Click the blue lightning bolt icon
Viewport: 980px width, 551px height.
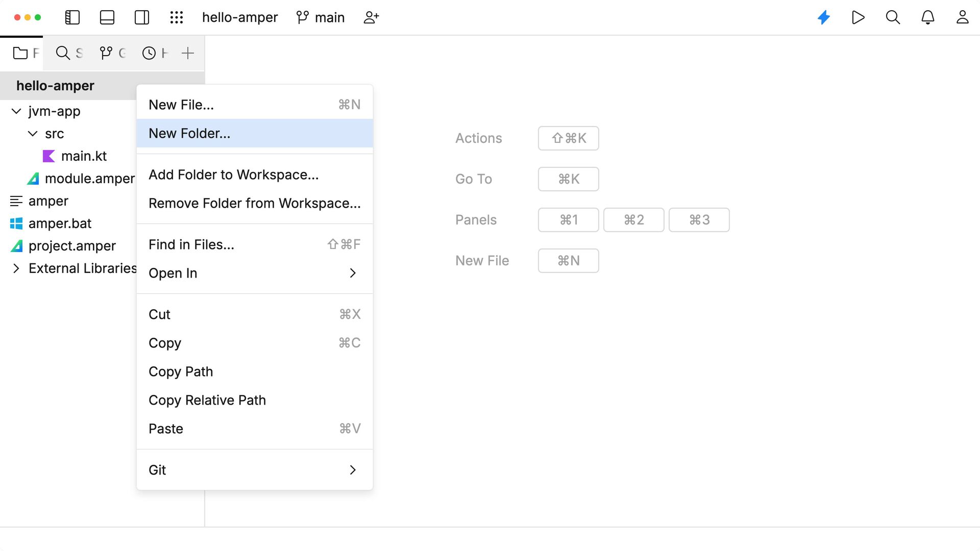click(x=824, y=17)
